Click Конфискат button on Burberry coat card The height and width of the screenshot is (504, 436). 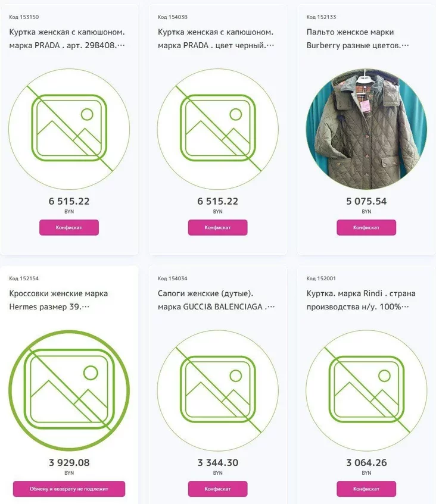pos(366,227)
